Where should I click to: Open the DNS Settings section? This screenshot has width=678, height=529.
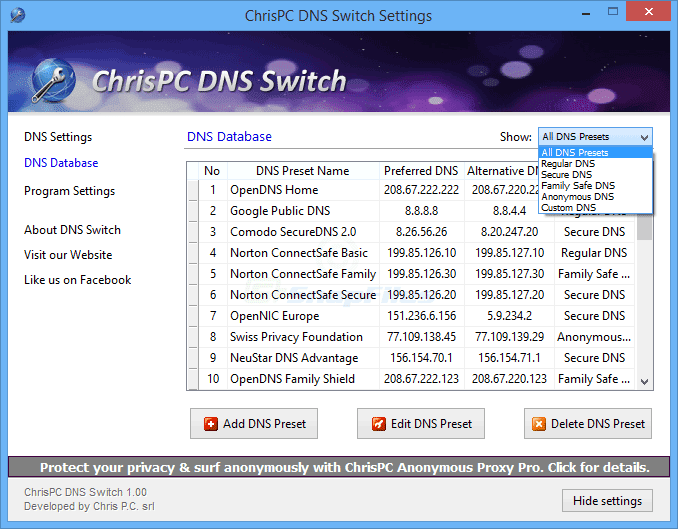point(58,137)
